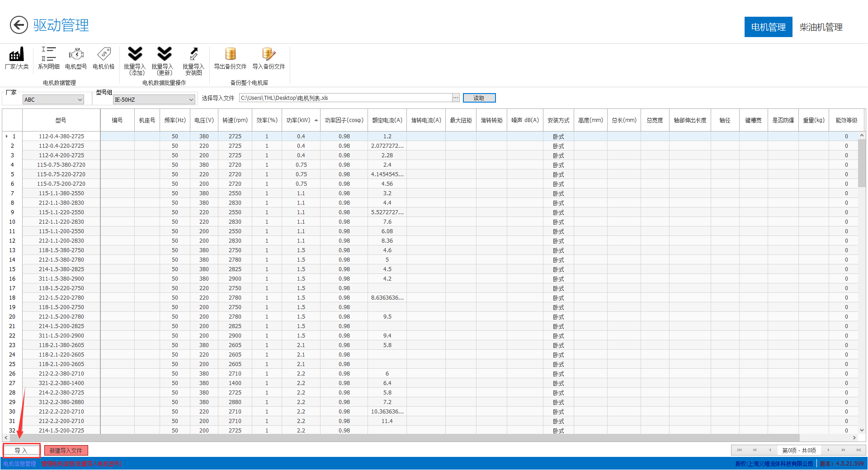This screenshot has width=868, height=470.
Task: Sort by 能效等级 column header
Action: (x=846, y=120)
